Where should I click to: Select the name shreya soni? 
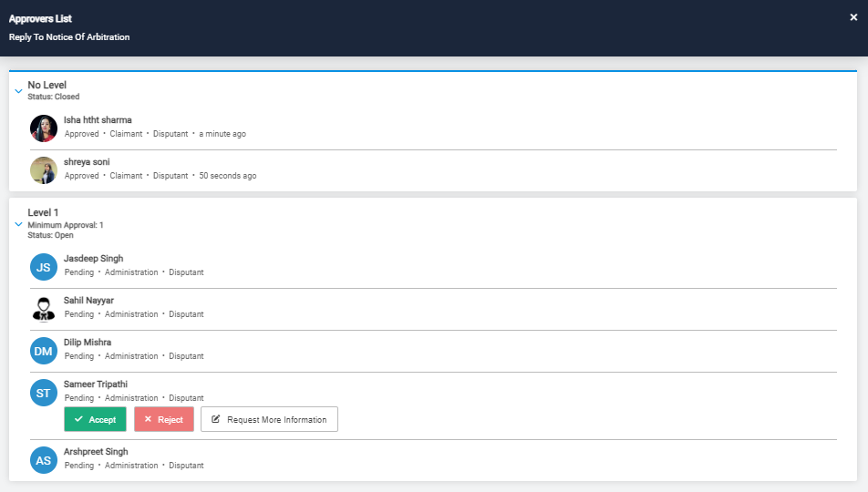(87, 161)
